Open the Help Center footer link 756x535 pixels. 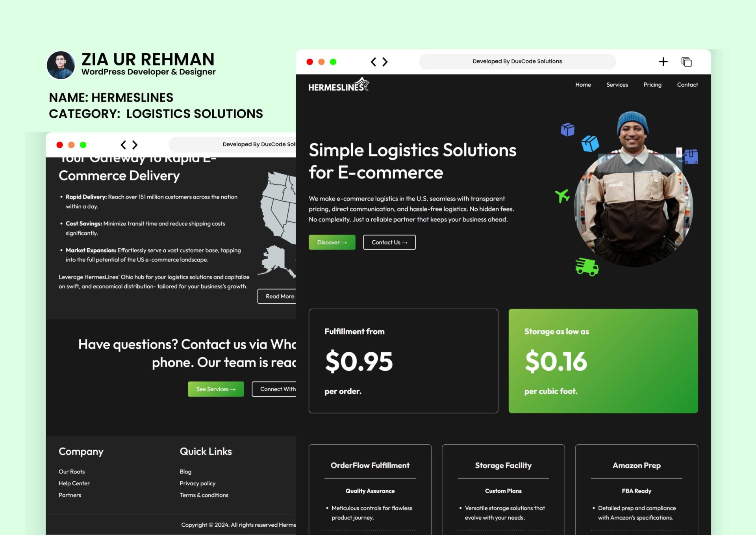(74, 483)
